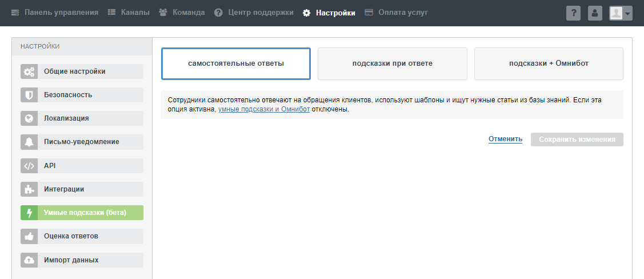The width and height of the screenshot is (644, 279).
Task: Open Локализация settings section
Action: [82, 118]
